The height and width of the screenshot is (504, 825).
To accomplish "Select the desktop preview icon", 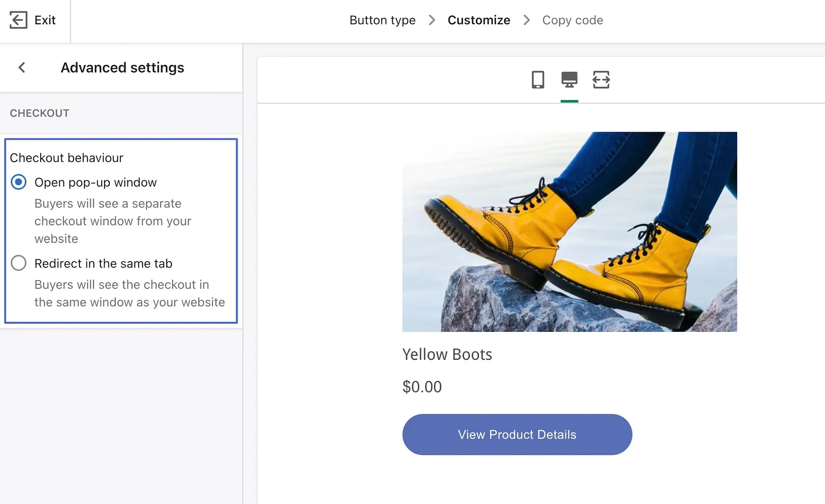I will click(569, 80).
